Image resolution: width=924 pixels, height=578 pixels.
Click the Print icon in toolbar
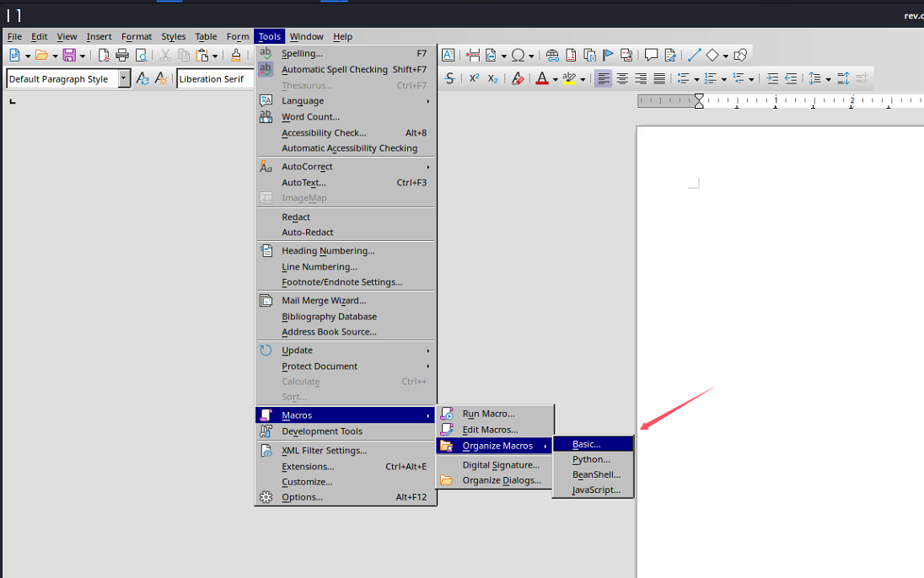(x=122, y=56)
